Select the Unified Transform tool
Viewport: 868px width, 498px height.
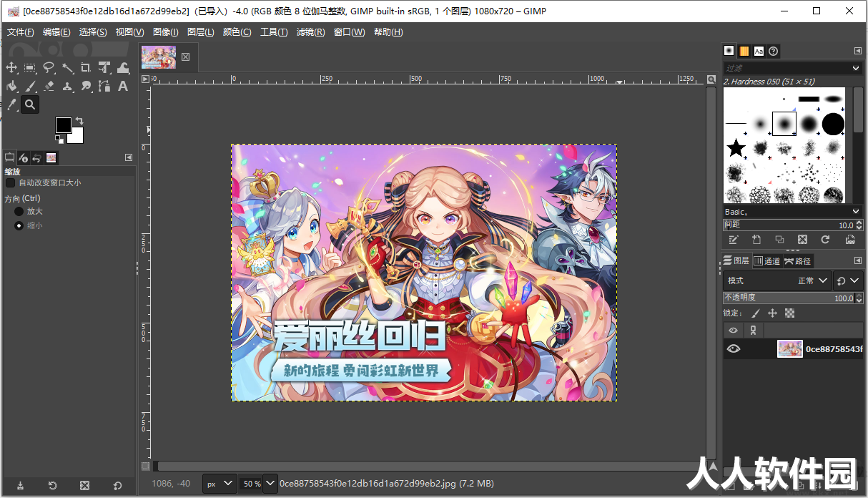tap(104, 68)
